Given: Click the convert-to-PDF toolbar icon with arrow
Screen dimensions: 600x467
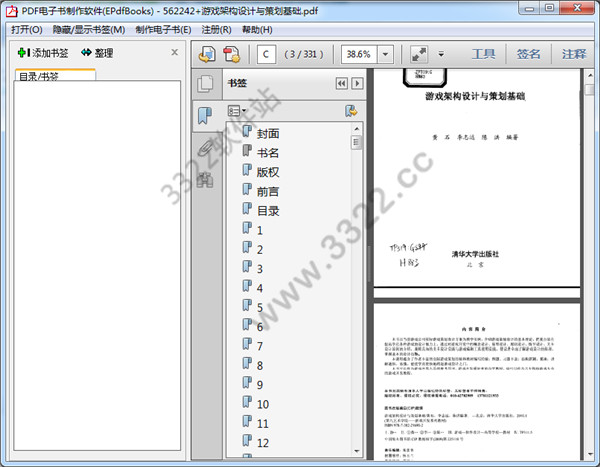Looking at the screenshot, I should (207, 54).
